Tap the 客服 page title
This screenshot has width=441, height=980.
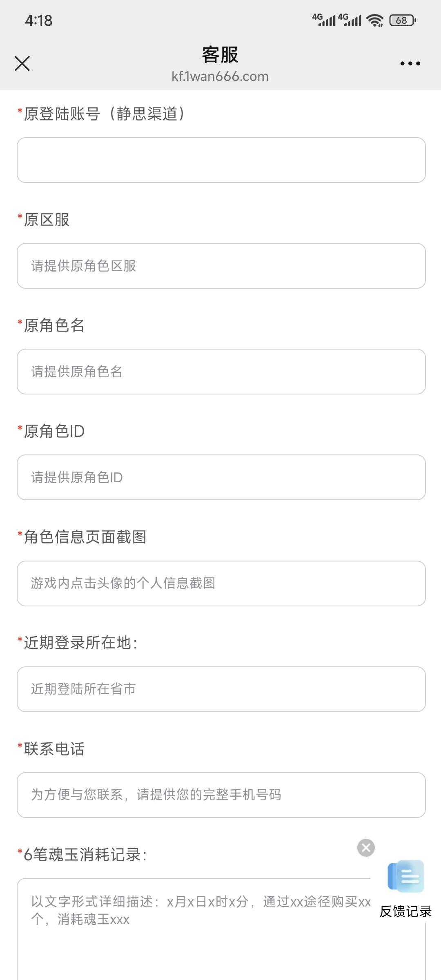click(x=220, y=55)
